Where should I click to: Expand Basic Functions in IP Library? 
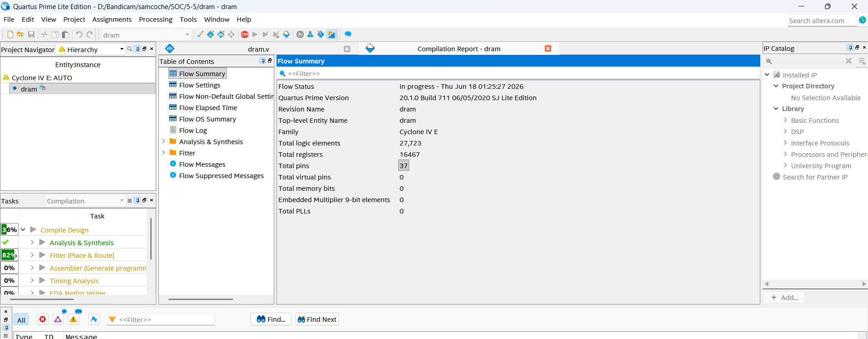785,120
